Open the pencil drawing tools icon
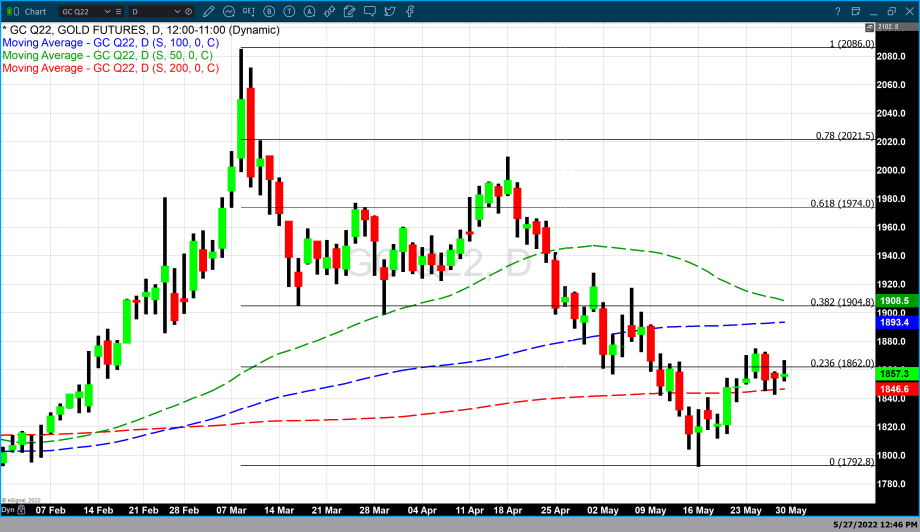920x532 pixels. (x=210, y=11)
